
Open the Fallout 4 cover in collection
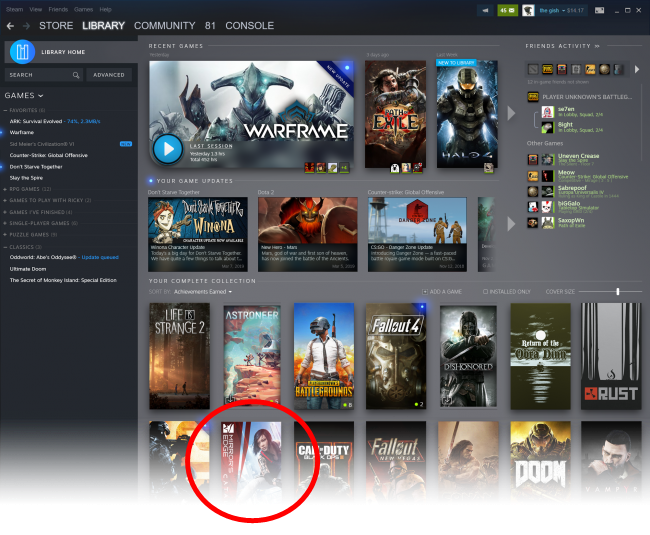[396, 356]
